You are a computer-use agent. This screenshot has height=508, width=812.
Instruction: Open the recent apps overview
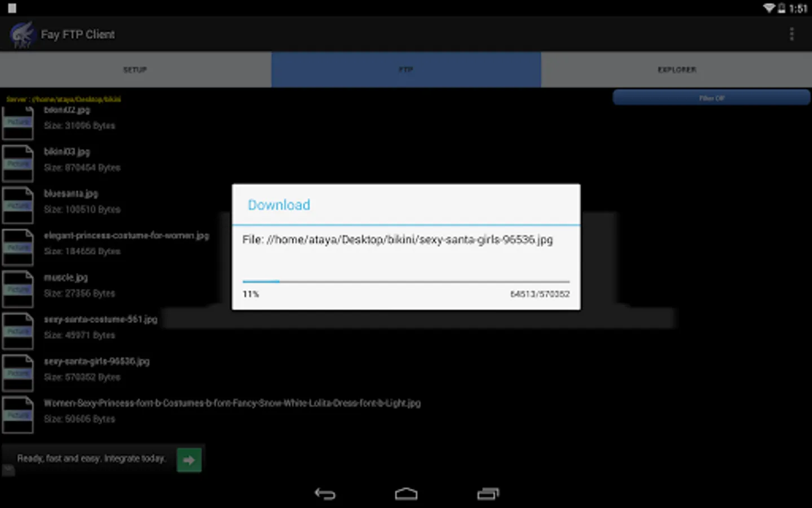pyautogui.click(x=488, y=494)
